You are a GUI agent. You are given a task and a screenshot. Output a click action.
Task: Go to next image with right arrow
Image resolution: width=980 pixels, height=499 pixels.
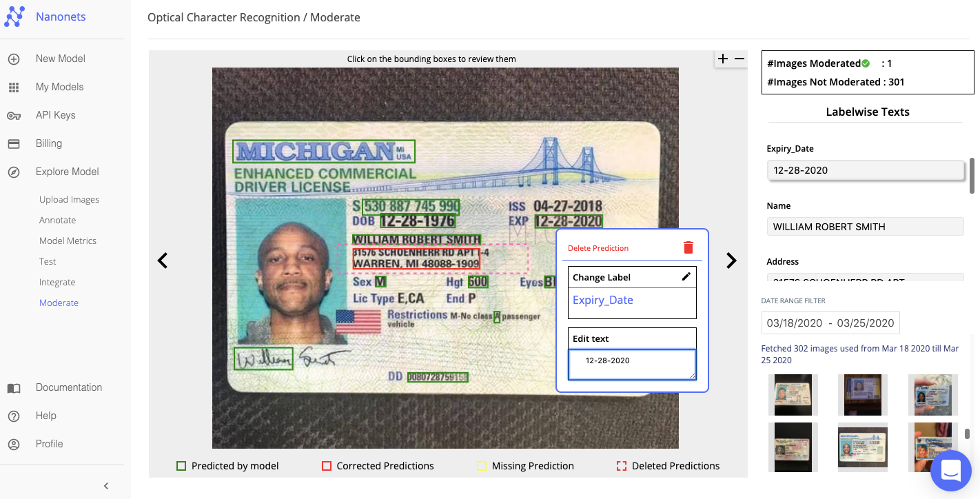click(x=731, y=261)
